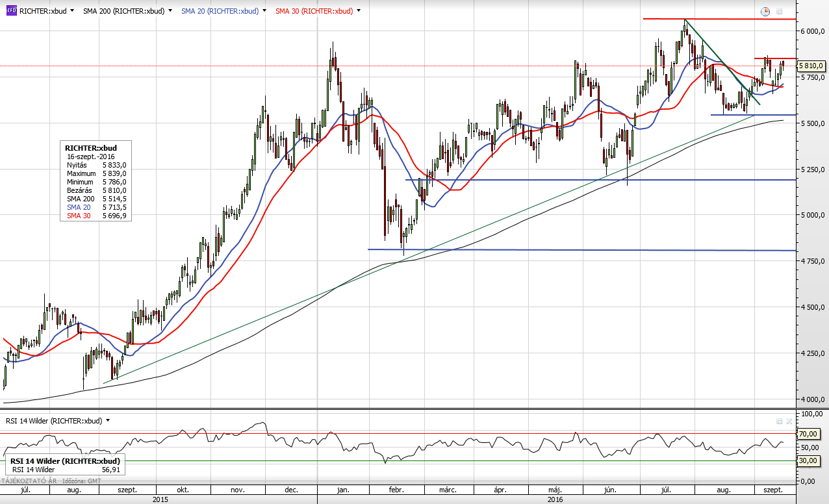Click the 4 500,0 price axis label
829x504 pixels.
click(x=813, y=307)
